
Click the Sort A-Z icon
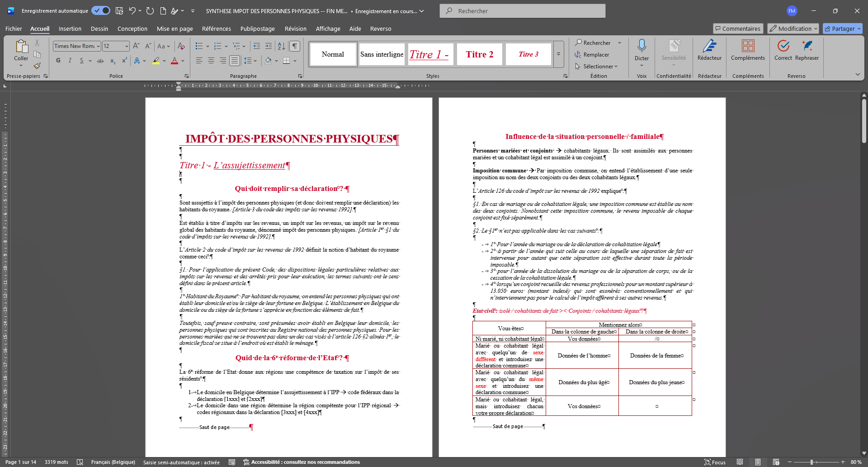point(281,46)
